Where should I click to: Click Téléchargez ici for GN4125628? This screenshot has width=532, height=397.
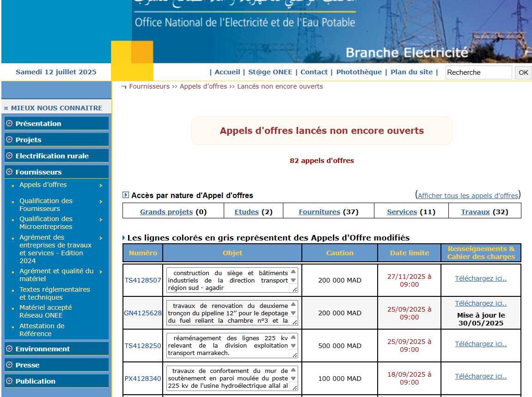click(481, 303)
